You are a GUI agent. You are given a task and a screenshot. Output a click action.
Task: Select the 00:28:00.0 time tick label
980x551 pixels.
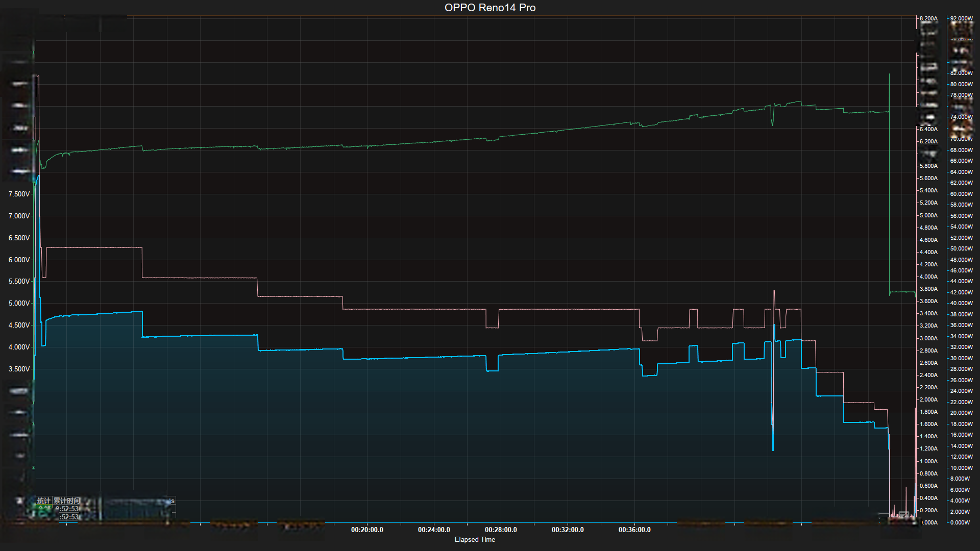click(x=501, y=530)
